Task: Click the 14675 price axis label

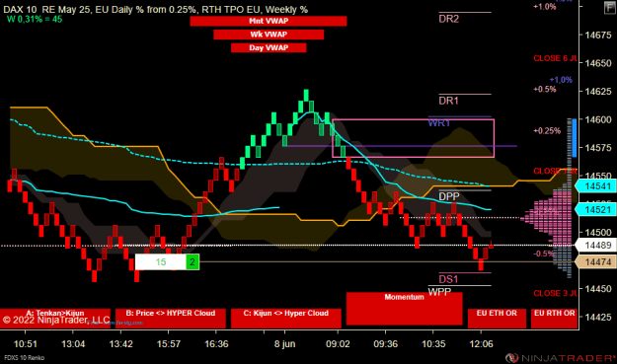Action: coord(598,35)
